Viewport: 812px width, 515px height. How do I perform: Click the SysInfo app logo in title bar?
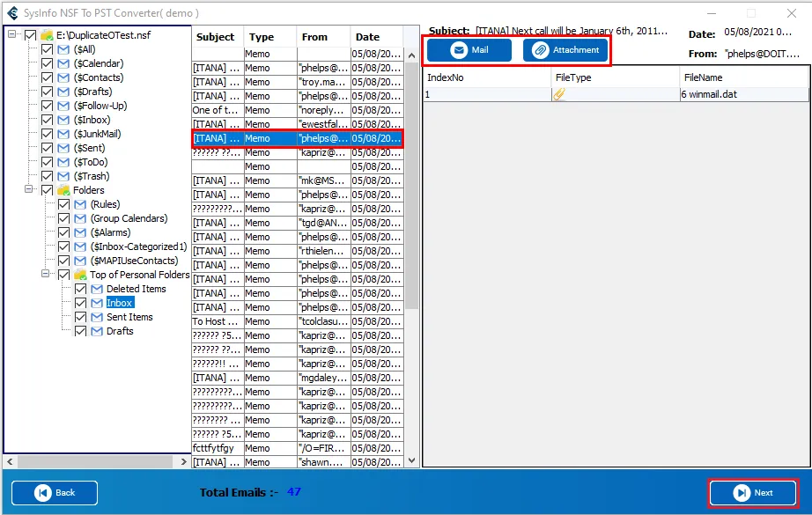tap(11, 12)
